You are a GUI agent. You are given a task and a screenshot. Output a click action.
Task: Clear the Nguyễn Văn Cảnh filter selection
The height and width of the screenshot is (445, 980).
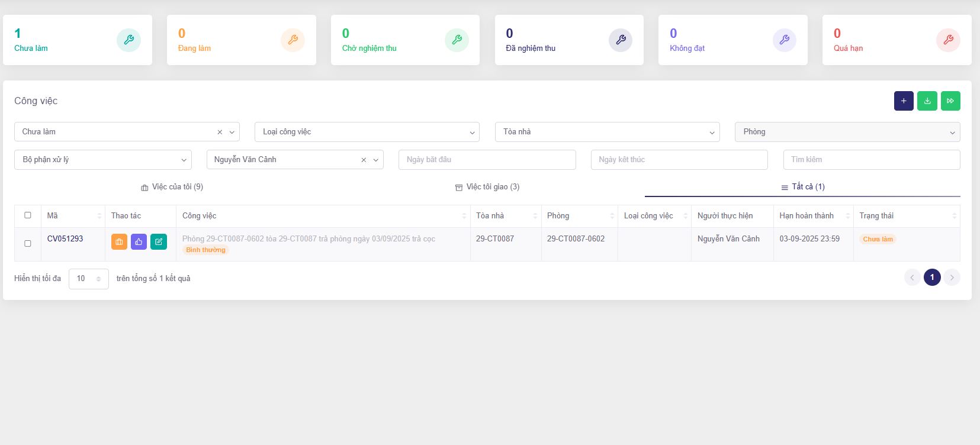(x=364, y=160)
